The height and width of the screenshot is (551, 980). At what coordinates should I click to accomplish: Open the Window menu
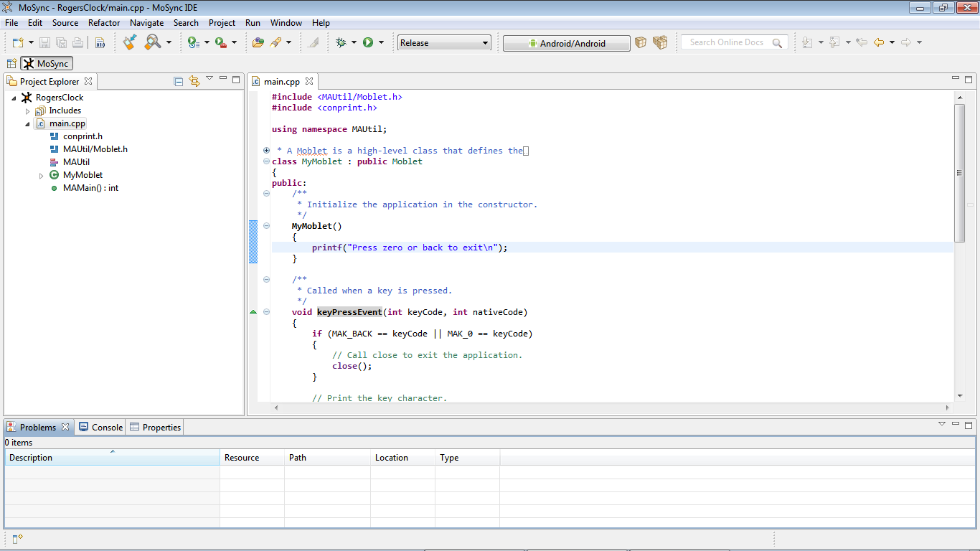pyautogui.click(x=286, y=23)
